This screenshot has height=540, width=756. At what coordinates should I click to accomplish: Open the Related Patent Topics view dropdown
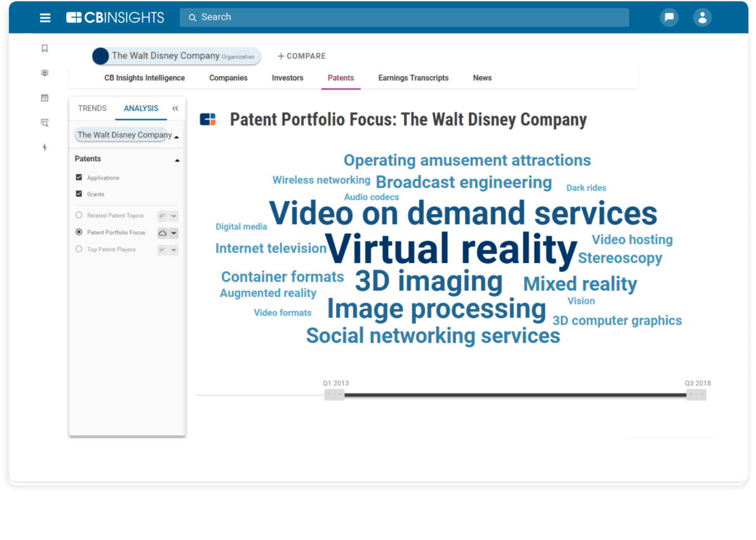pyautogui.click(x=173, y=216)
